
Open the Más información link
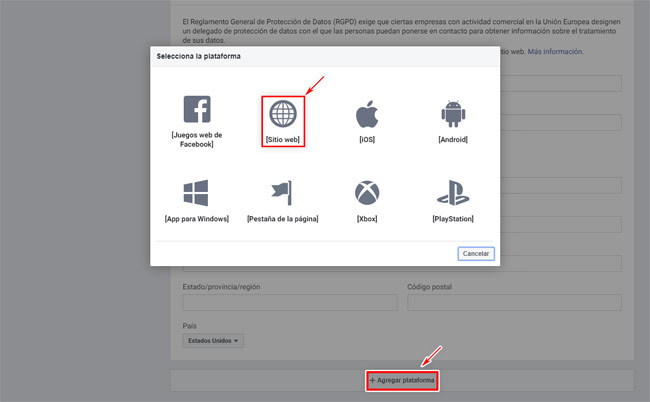click(x=555, y=51)
